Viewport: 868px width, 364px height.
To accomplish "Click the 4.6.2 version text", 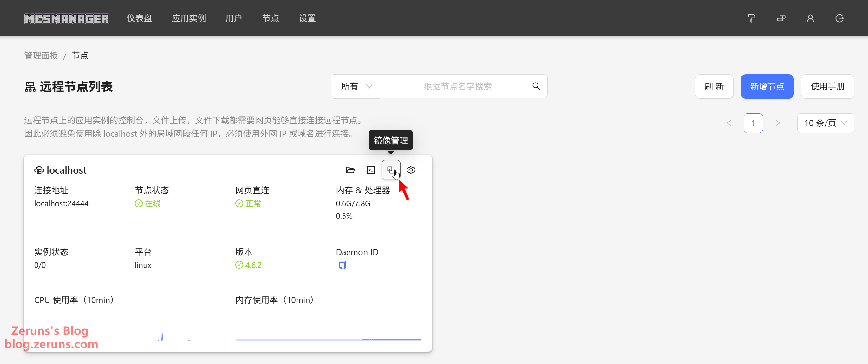I will (x=253, y=265).
